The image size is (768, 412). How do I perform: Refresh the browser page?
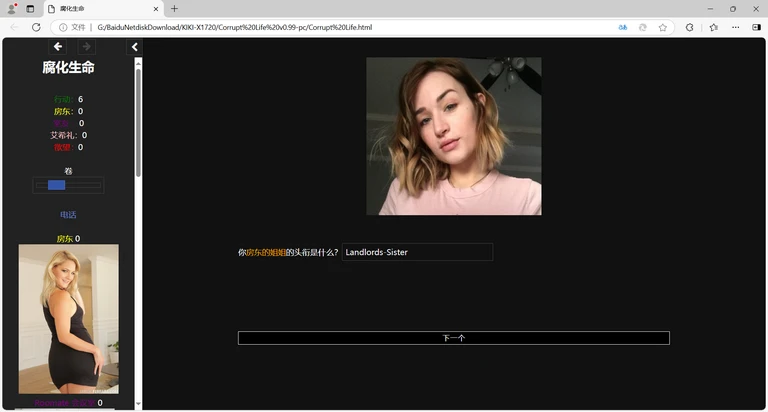pos(36,27)
